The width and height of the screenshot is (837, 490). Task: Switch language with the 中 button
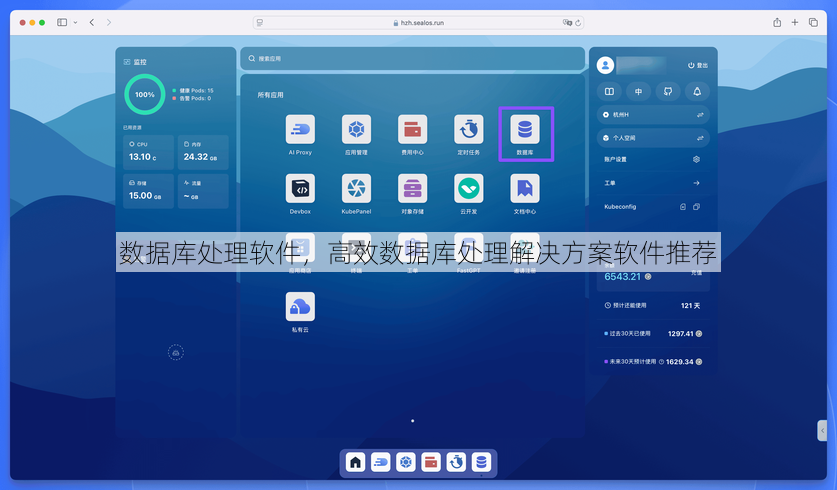click(x=638, y=92)
